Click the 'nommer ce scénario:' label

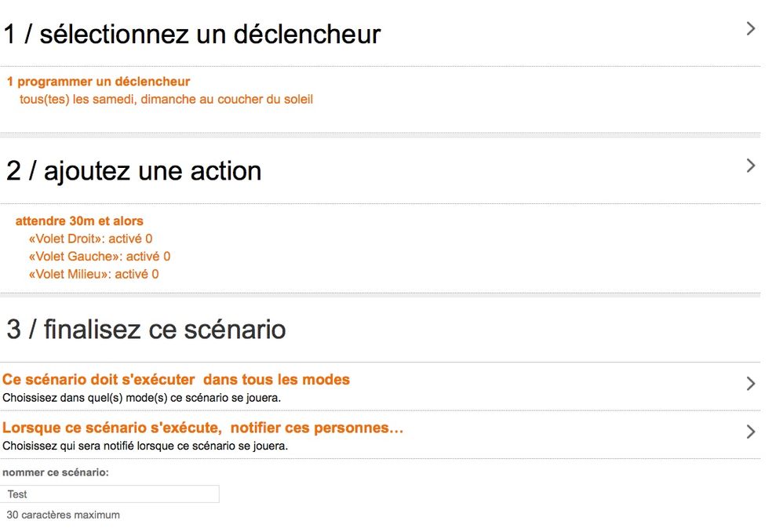coord(56,472)
